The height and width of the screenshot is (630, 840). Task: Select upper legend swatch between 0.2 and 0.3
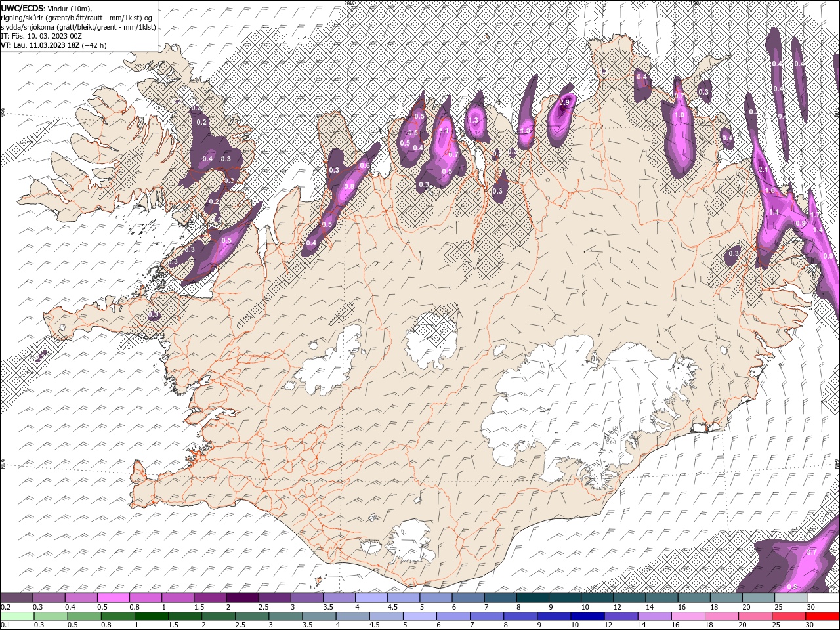click(16, 598)
